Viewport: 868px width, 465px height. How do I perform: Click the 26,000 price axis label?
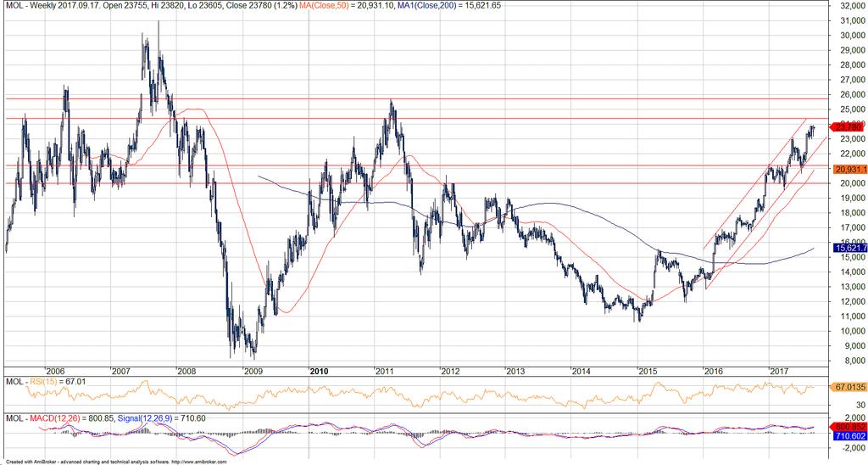(x=851, y=95)
